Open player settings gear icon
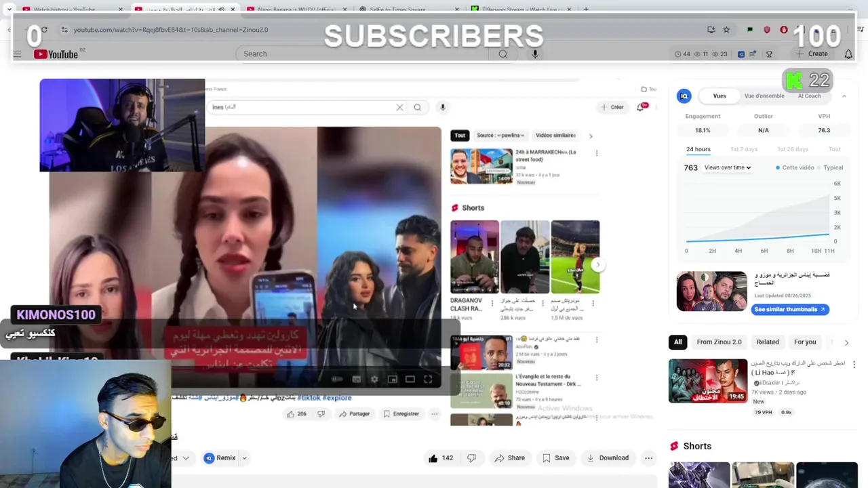This screenshot has width=868, height=488. click(374, 380)
